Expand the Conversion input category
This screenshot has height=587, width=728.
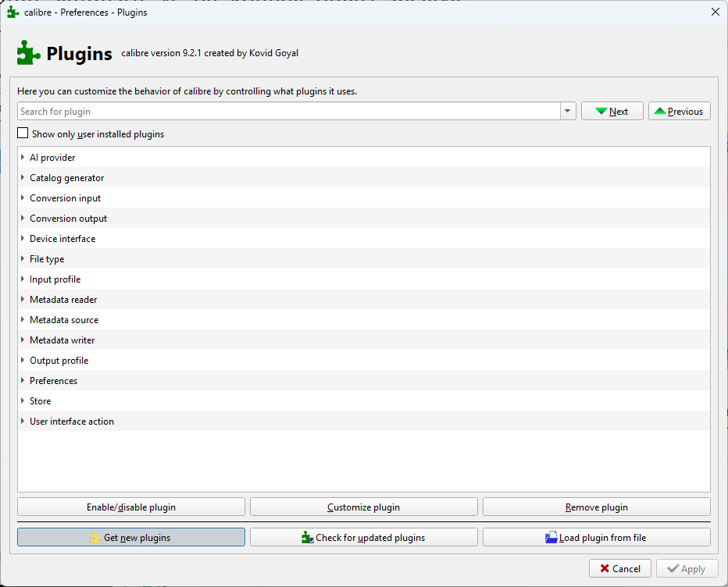(x=23, y=198)
